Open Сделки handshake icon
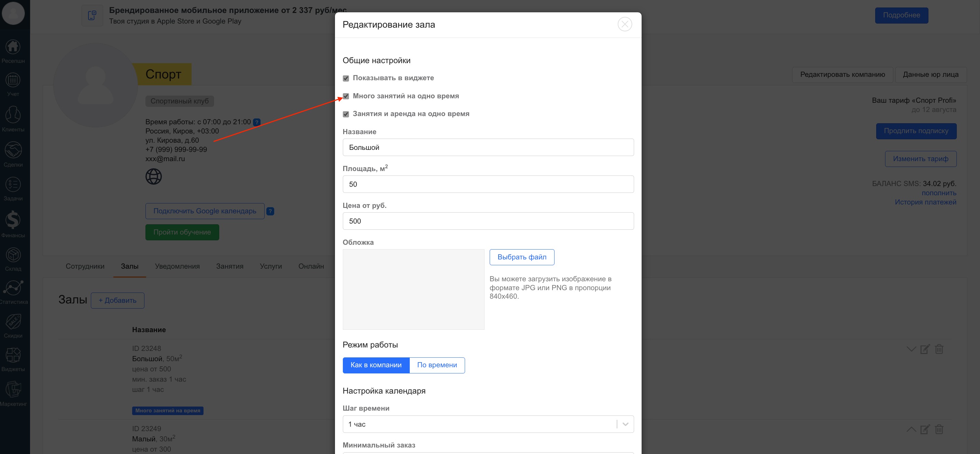 point(13,151)
